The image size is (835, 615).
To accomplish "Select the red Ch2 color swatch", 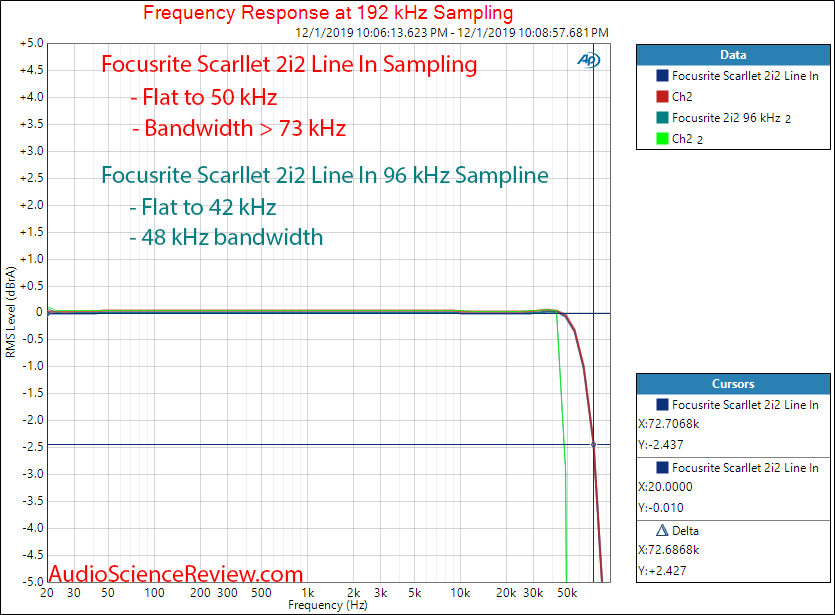I will coord(662,96).
